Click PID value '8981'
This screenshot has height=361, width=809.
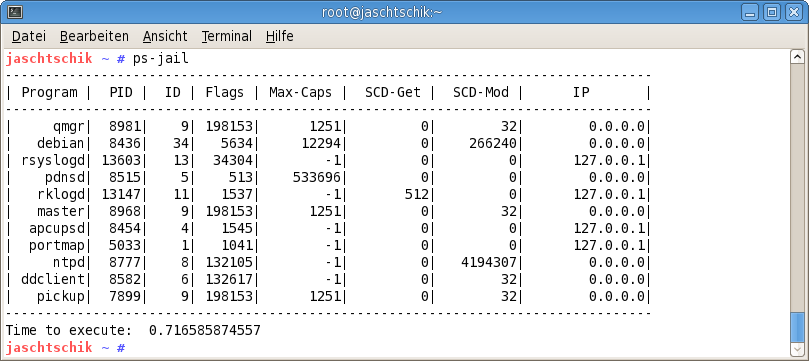click(125, 127)
